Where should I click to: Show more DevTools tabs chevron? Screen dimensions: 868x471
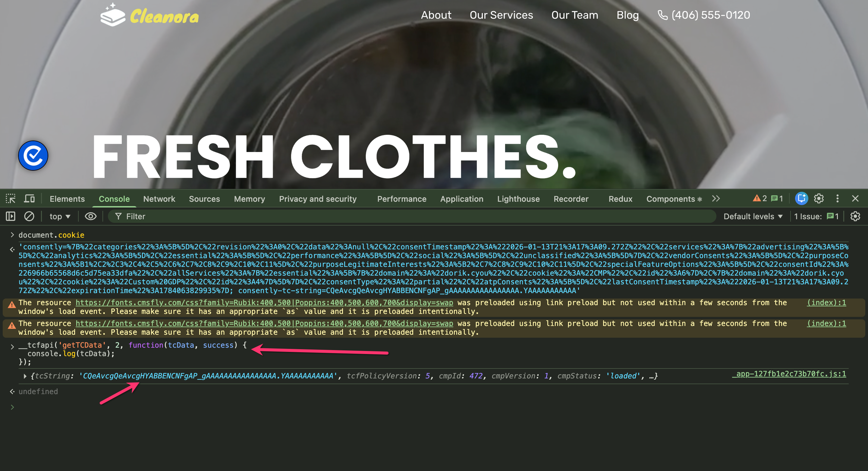click(716, 199)
